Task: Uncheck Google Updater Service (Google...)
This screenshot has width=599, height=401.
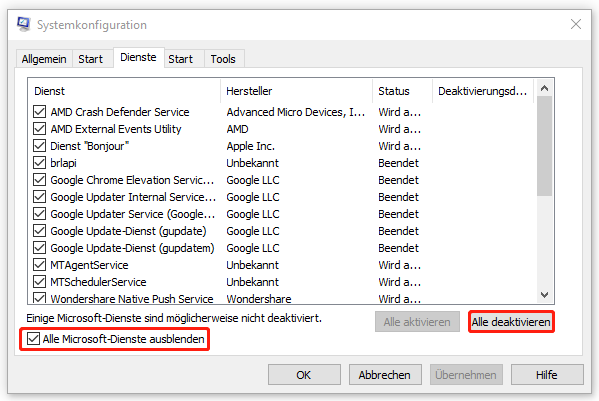Action: (39, 214)
